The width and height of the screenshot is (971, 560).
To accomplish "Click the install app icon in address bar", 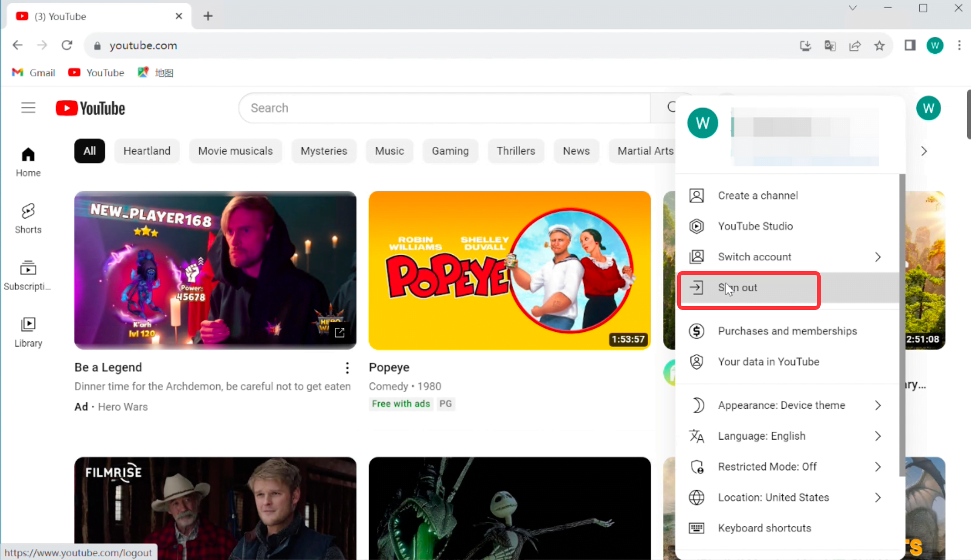I will (806, 46).
